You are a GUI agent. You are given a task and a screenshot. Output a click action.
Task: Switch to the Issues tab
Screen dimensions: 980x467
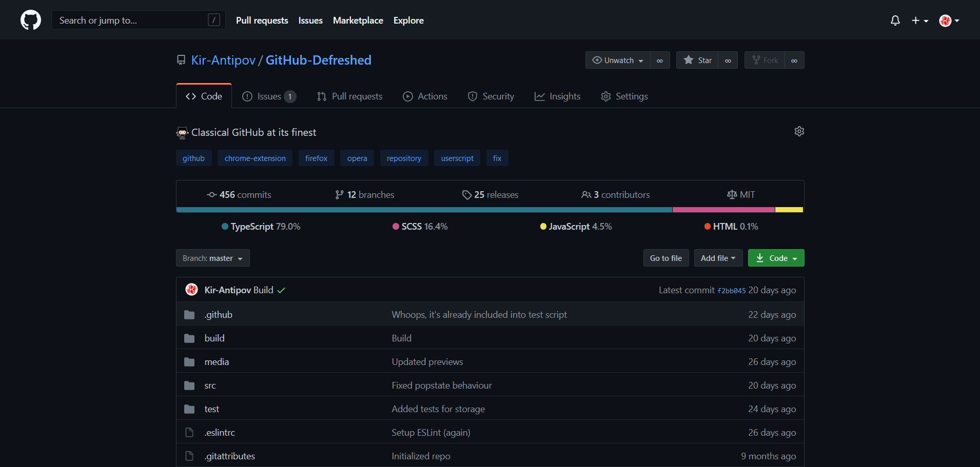269,96
